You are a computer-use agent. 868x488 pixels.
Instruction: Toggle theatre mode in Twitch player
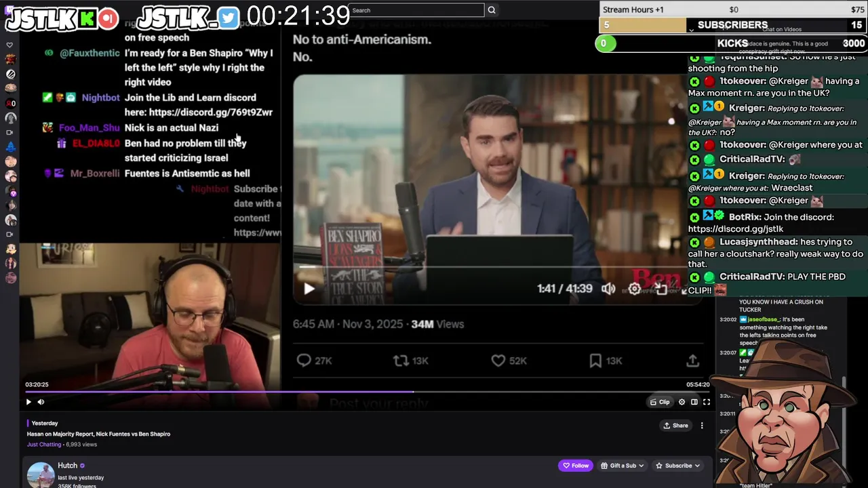click(x=694, y=402)
